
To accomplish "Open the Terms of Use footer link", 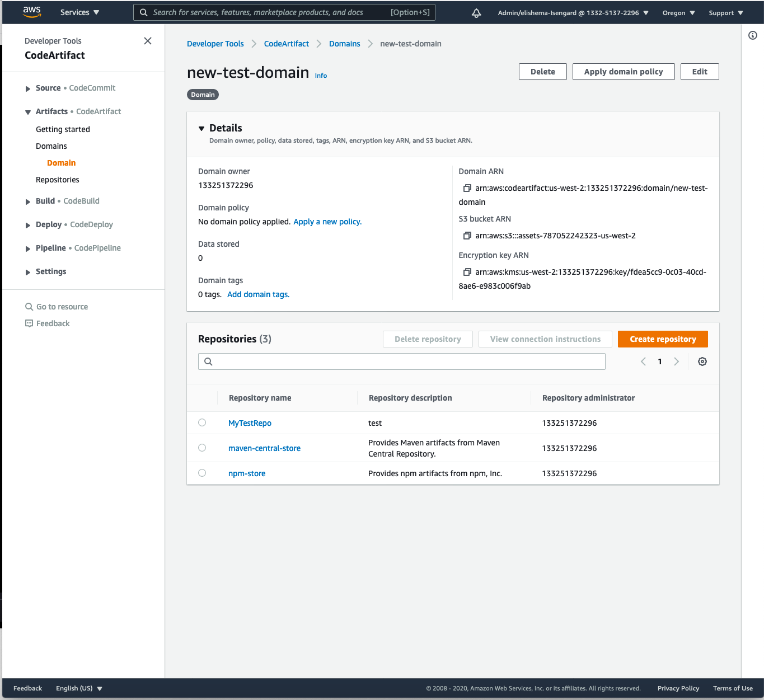I will (733, 688).
